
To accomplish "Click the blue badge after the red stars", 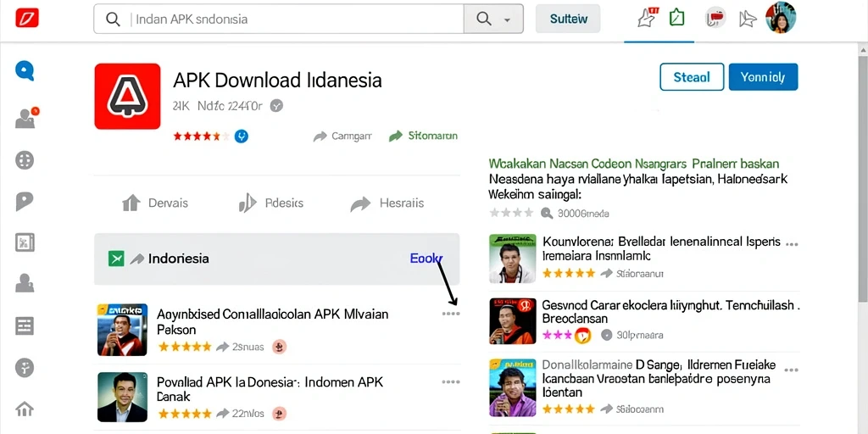I will pyautogui.click(x=242, y=136).
